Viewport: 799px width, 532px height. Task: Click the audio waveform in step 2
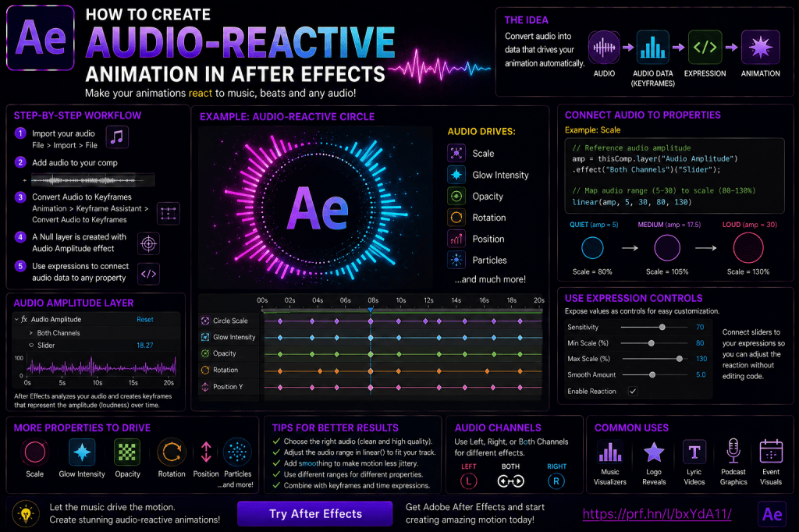92,180
